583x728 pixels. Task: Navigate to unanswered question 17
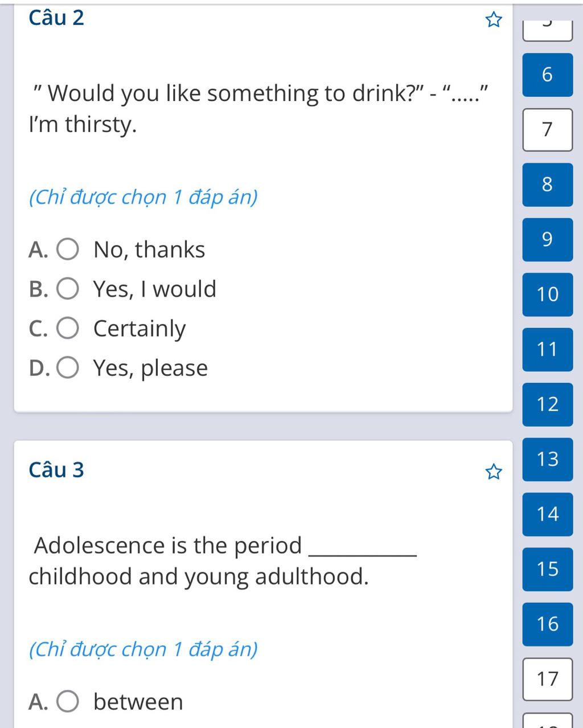point(547,679)
